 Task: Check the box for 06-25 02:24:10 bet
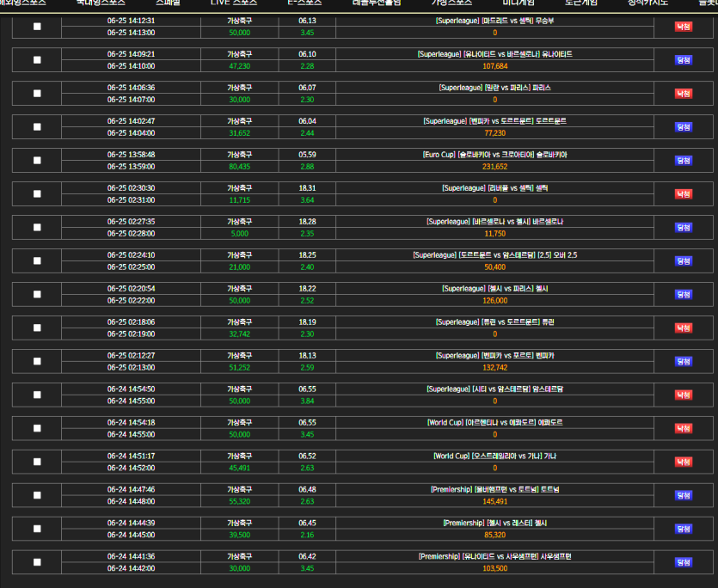[37, 261]
